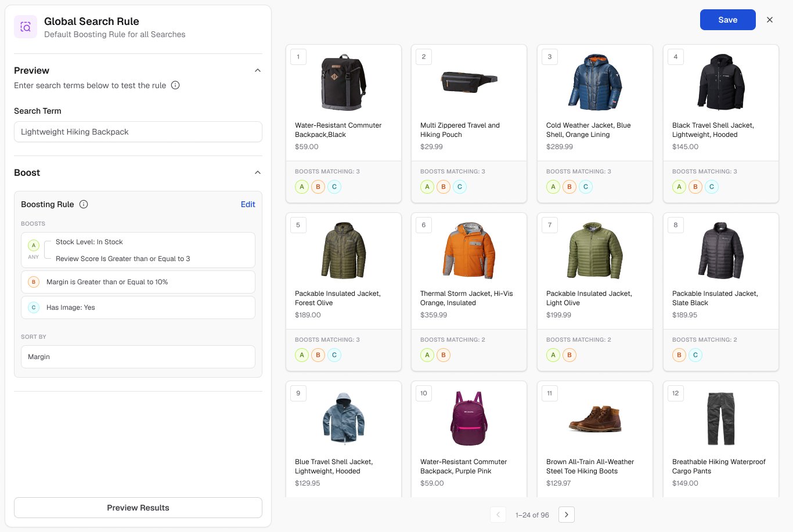Close the Global Search Rule editor
The height and width of the screenshot is (532, 793).
(770, 20)
